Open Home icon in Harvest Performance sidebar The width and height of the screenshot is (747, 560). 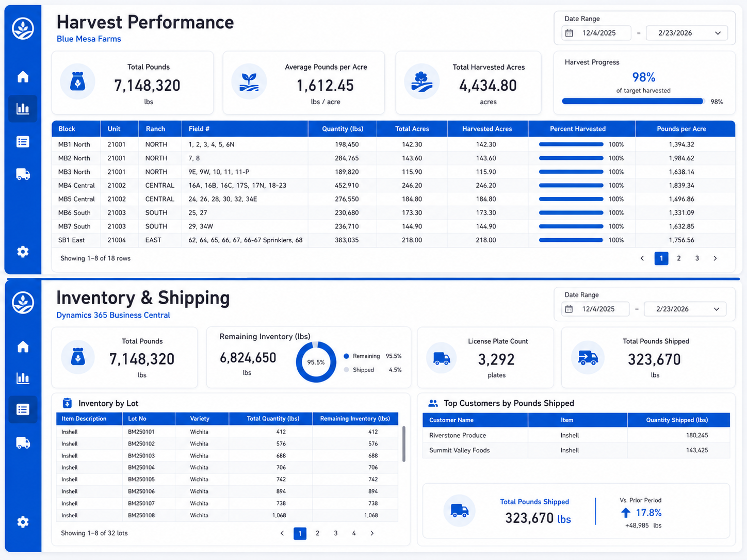pos(23,77)
